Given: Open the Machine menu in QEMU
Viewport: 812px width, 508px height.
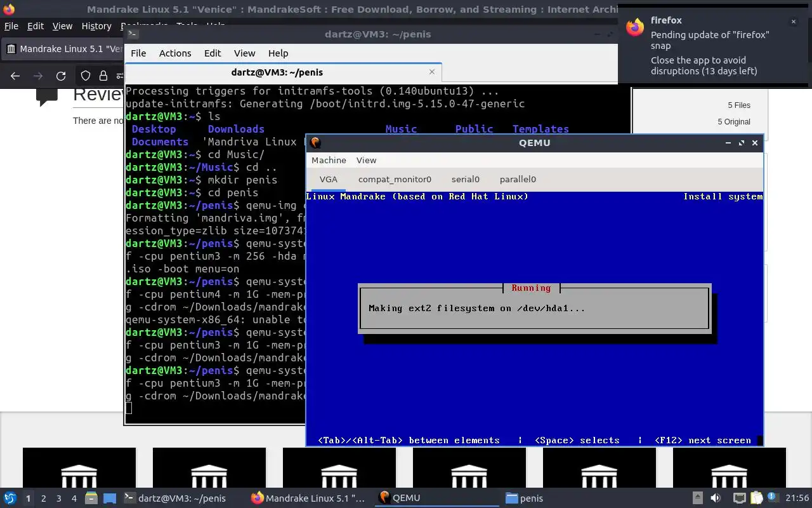Looking at the screenshot, I should tap(329, 160).
